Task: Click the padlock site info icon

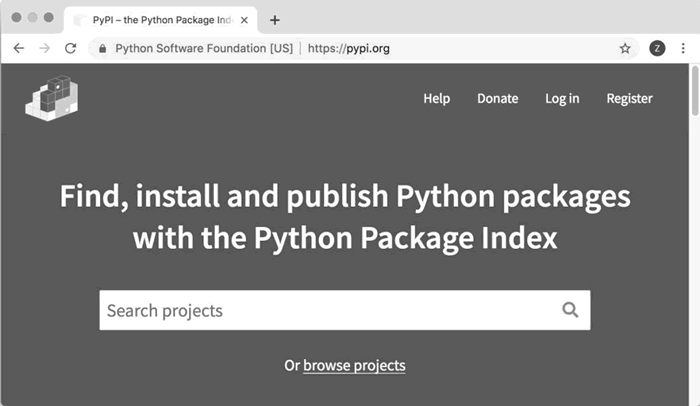Action: (x=102, y=48)
